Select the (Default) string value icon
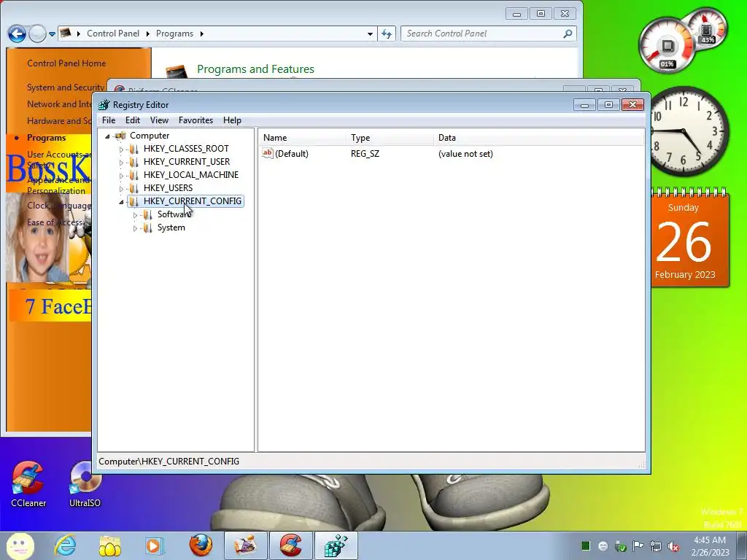This screenshot has width=747, height=560. tap(268, 153)
